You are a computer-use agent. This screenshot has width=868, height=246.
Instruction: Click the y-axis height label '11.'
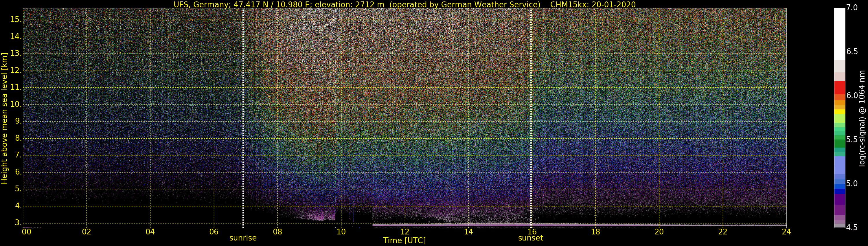pyautogui.click(x=16, y=87)
